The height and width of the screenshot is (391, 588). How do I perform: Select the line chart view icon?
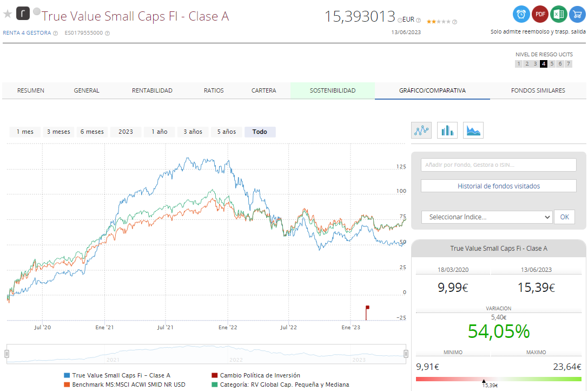421,130
